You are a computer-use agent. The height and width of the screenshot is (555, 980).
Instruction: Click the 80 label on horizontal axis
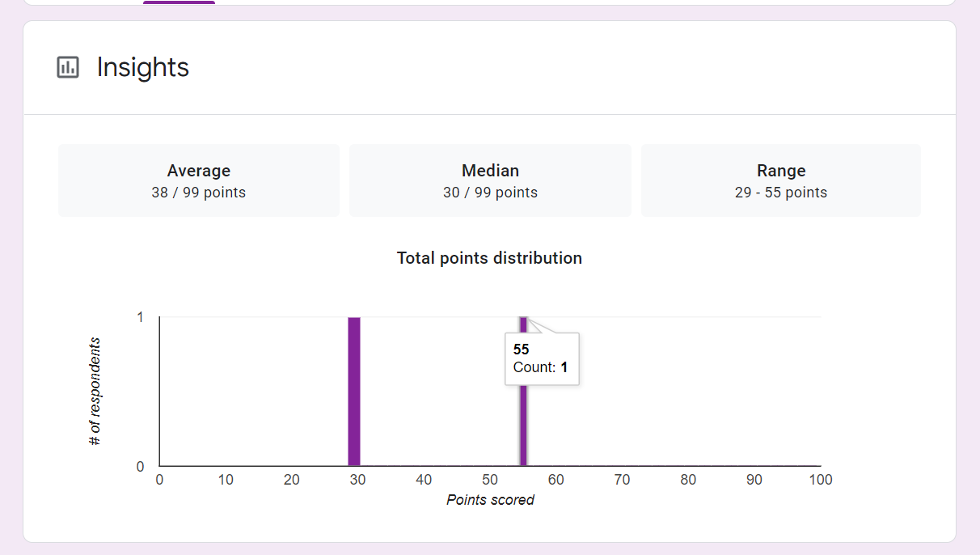(688, 480)
